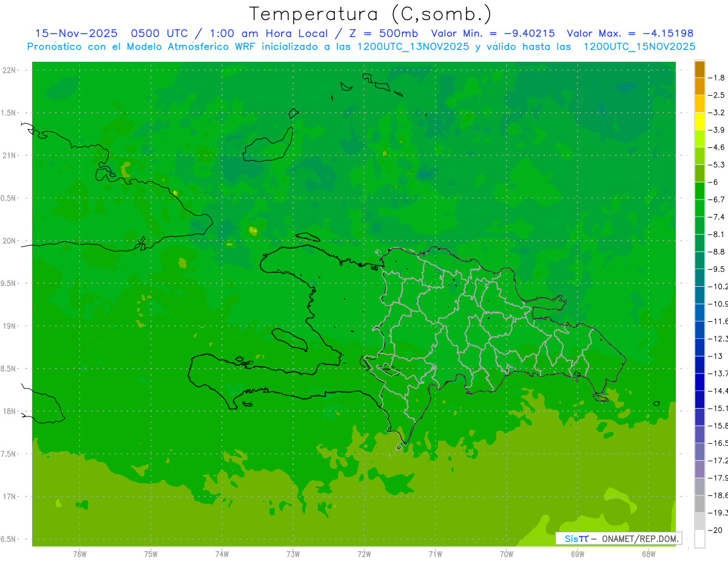Viewport: 728px width, 562px height.
Task: Click the "17N" latitude label
Action: click(9, 497)
